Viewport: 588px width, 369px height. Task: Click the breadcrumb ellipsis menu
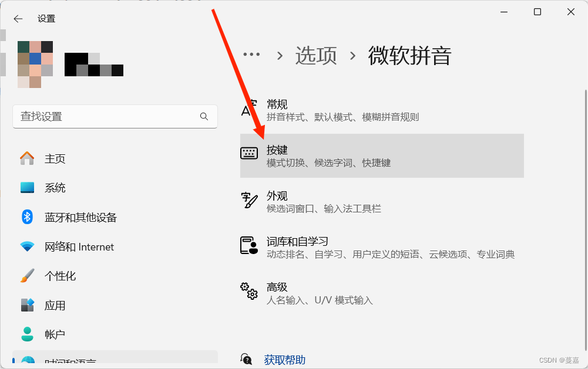pyautogui.click(x=251, y=55)
